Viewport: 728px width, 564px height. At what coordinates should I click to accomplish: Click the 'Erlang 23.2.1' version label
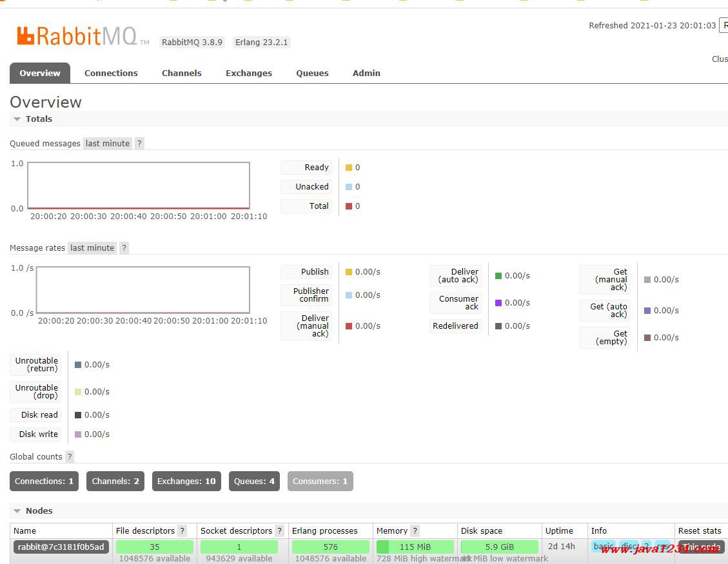pos(261,43)
